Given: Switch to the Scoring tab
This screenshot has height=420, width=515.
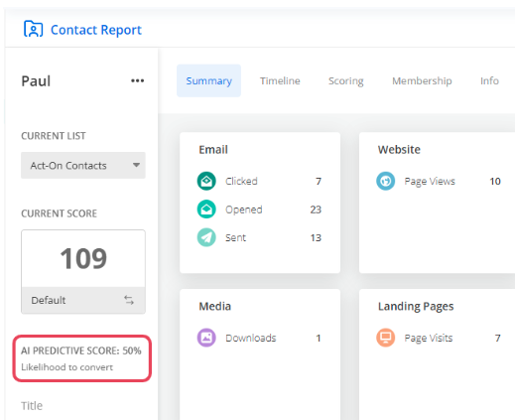Looking at the screenshot, I should click(345, 80).
